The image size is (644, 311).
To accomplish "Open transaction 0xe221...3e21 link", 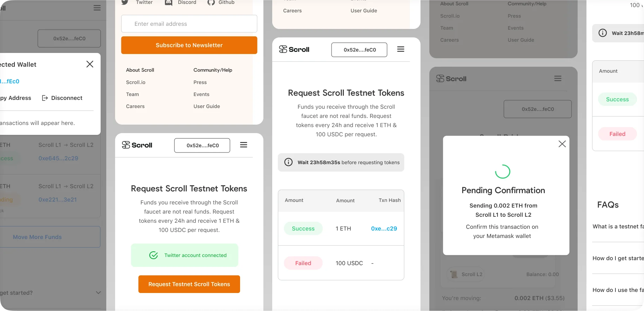I will pyautogui.click(x=58, y=199).
